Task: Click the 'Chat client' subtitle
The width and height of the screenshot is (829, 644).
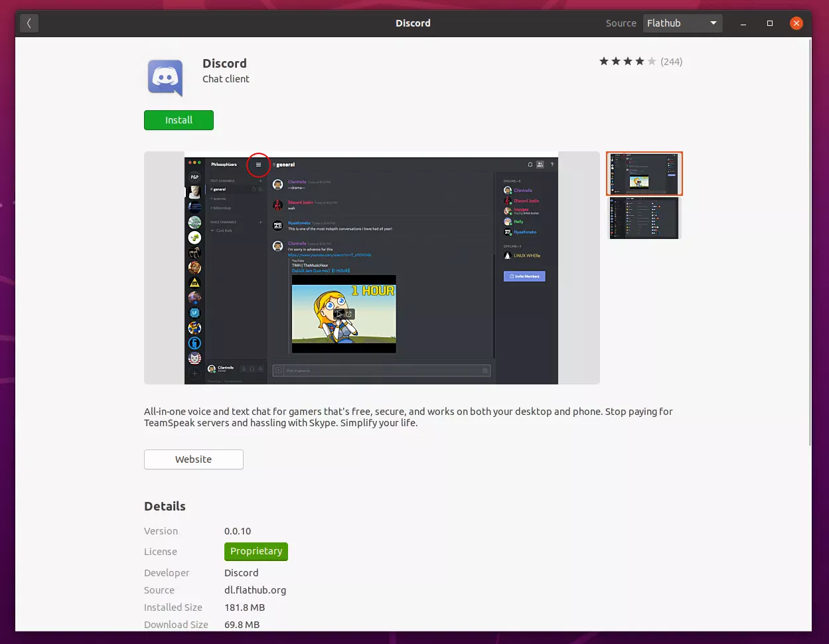Action: [226, 79]
